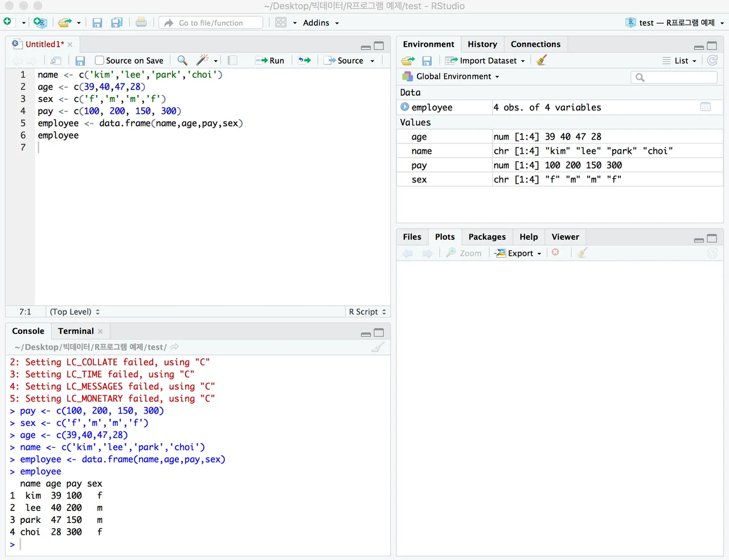Switch to the Packages tab
The width and height of the screenshot is (729, 560).
[x=487, y=236]
